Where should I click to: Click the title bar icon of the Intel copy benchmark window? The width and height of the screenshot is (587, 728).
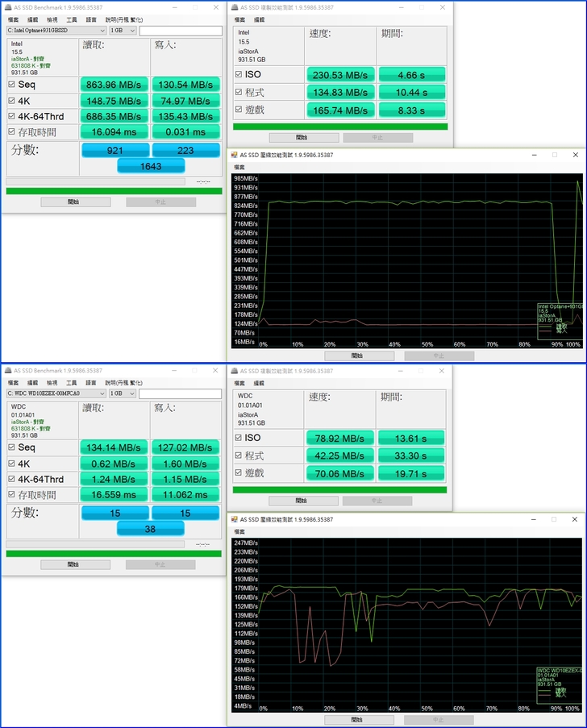click(235, 7)
